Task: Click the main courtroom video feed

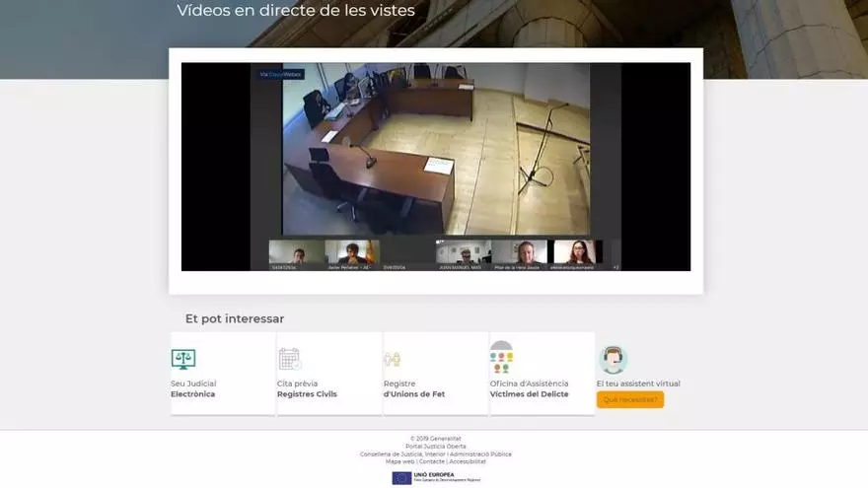Action: [x=436, y=148]
